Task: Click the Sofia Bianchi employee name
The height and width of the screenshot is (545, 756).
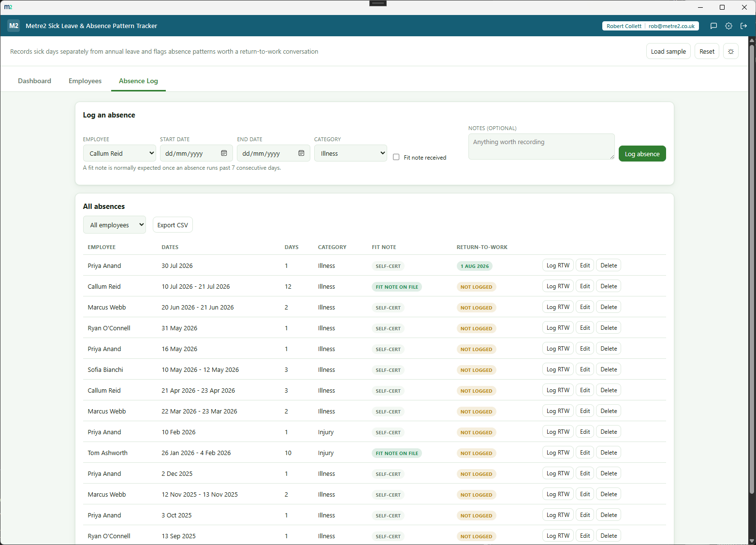Action: [x=105, y=369]
